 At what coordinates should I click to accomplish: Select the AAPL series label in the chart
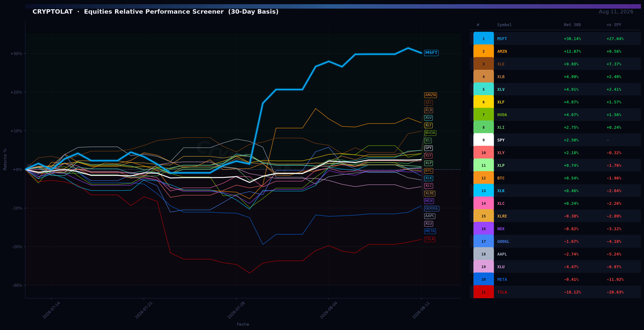point(430,216)
